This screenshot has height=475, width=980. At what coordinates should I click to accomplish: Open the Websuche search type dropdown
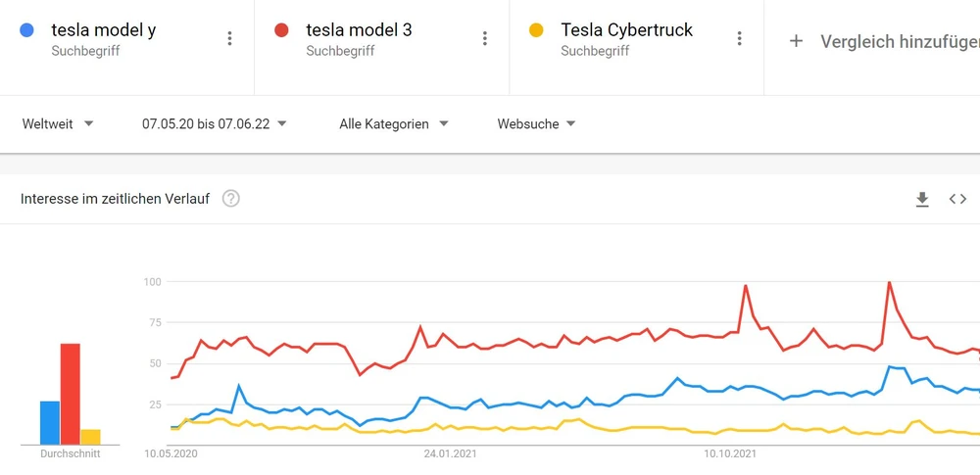tap(536, 124)
